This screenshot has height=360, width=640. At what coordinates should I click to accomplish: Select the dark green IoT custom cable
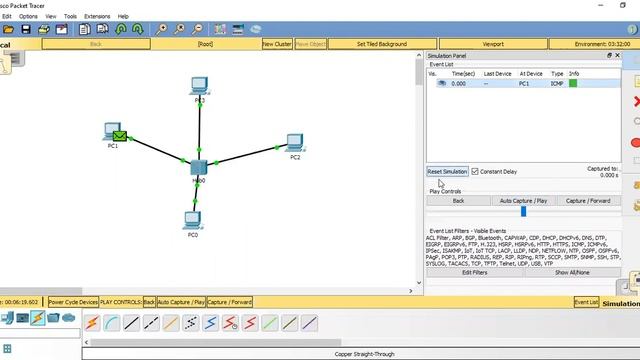tap(289, 323)
